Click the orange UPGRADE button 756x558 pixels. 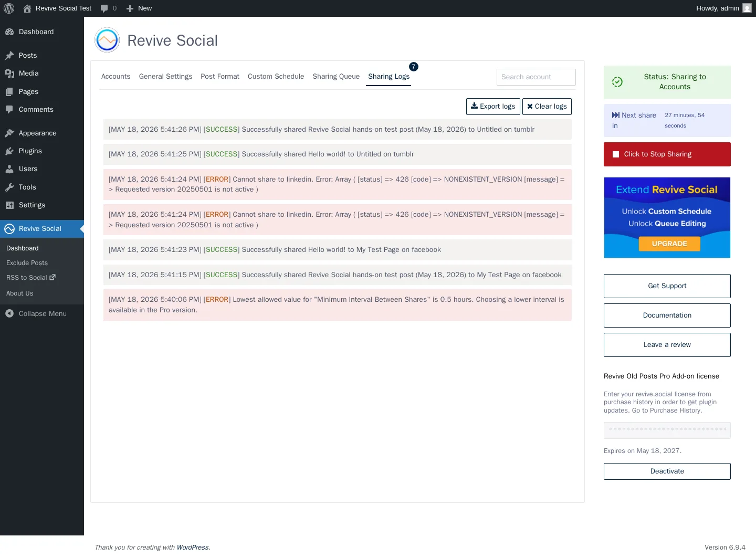(669, 244)
